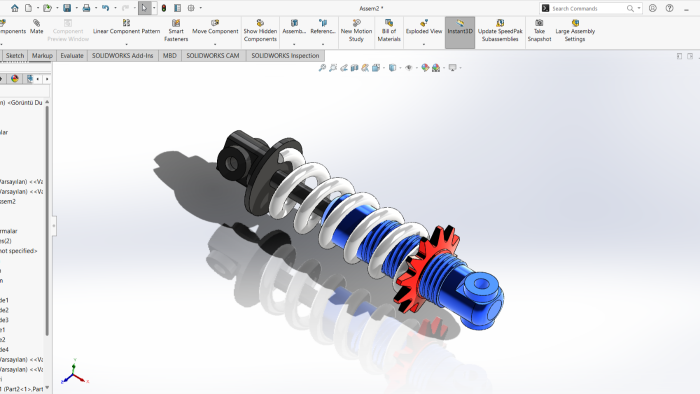Toggle Hide/Show Items eye icon
The height and width of the screenshot is (394, 700).
[408, 68]
